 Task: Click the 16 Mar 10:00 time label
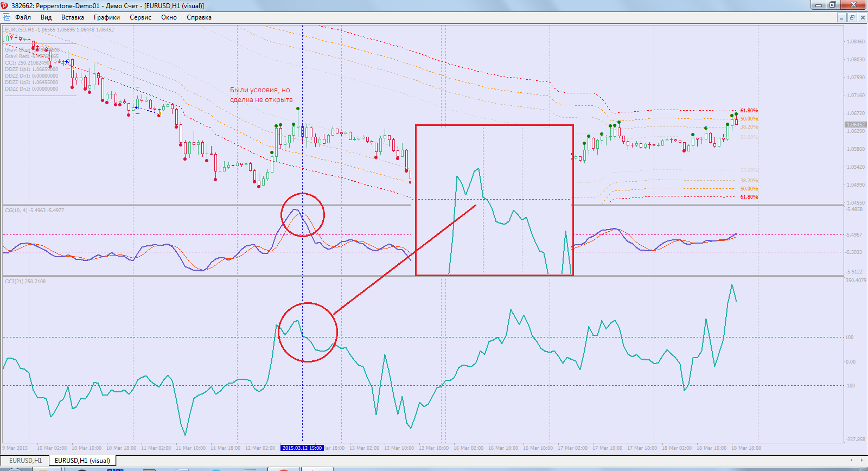503,448
